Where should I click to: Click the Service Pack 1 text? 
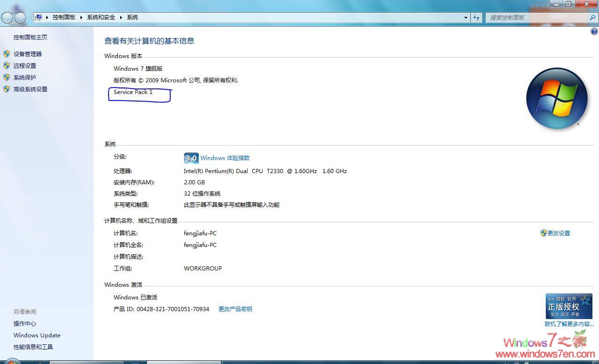pos(133,92)
